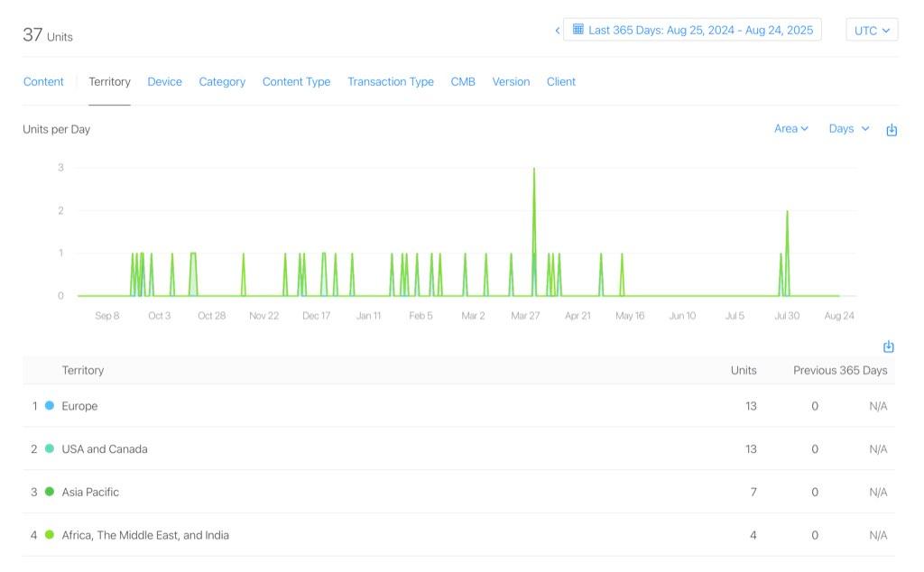Click the March 27 peak on chart

pyautogui.click(x=534, y=170)
